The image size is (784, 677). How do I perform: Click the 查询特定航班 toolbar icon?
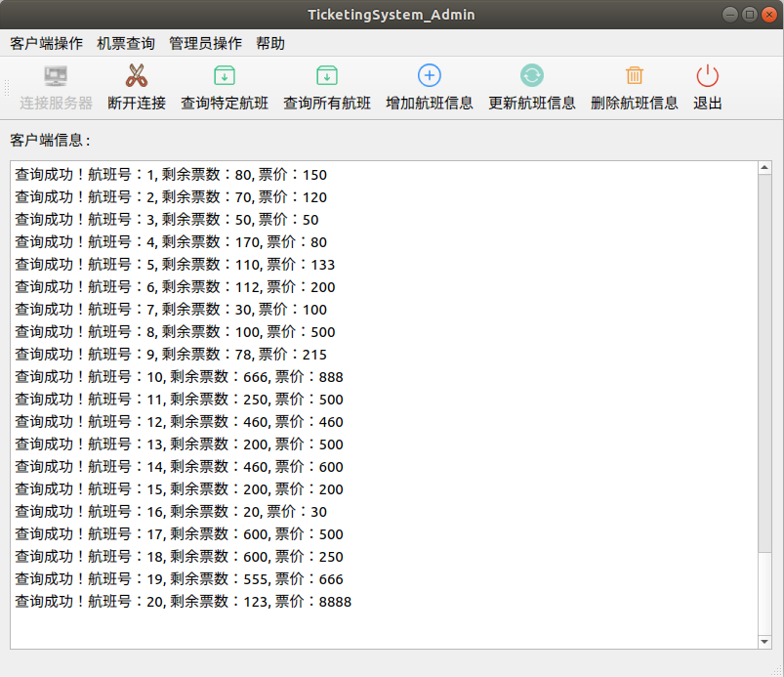point(225,75)
